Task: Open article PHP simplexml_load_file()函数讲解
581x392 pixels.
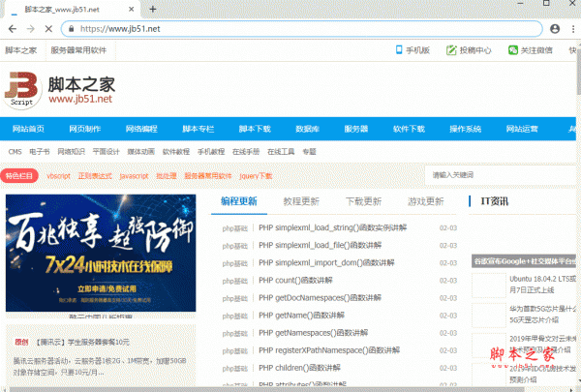Action: [321, 245]
